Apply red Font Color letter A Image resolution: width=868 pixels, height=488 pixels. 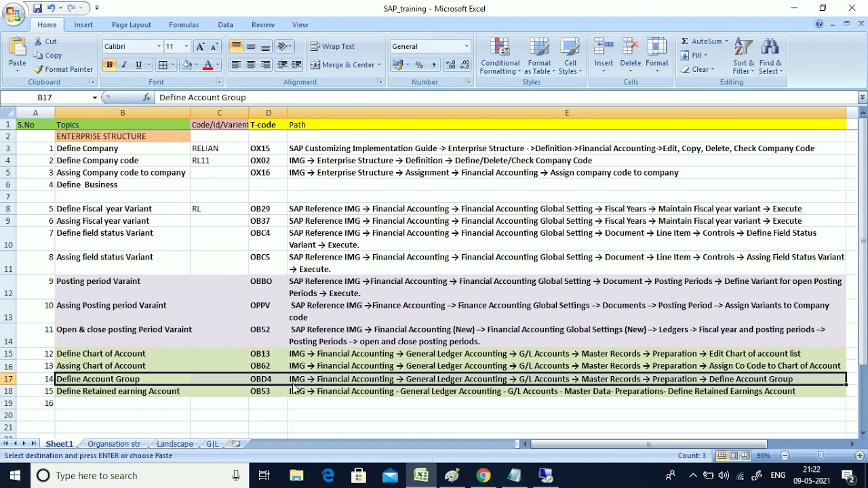[x=208, y=65]
